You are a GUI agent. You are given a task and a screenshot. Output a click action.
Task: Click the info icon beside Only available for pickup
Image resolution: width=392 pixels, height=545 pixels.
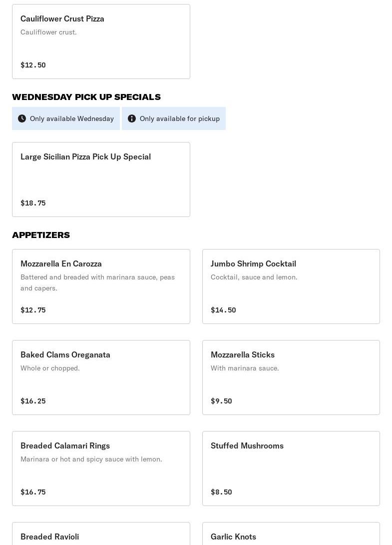[x=132, y=118]
